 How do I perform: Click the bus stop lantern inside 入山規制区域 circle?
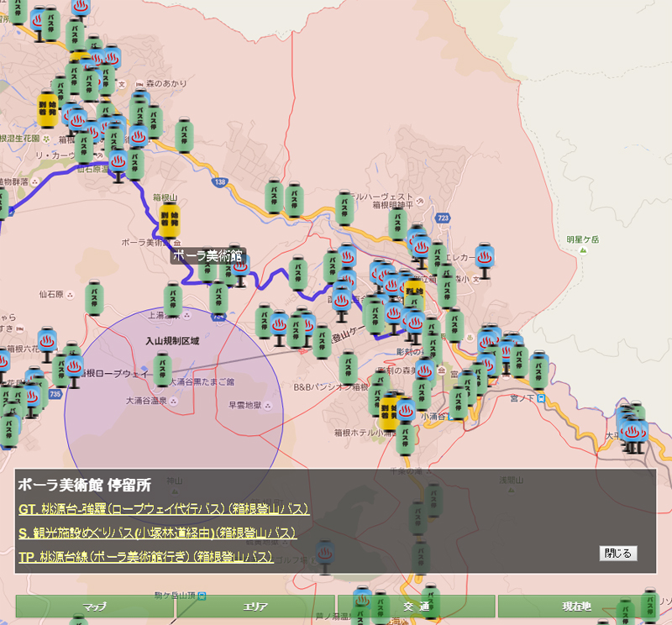(x=162, y=369)
